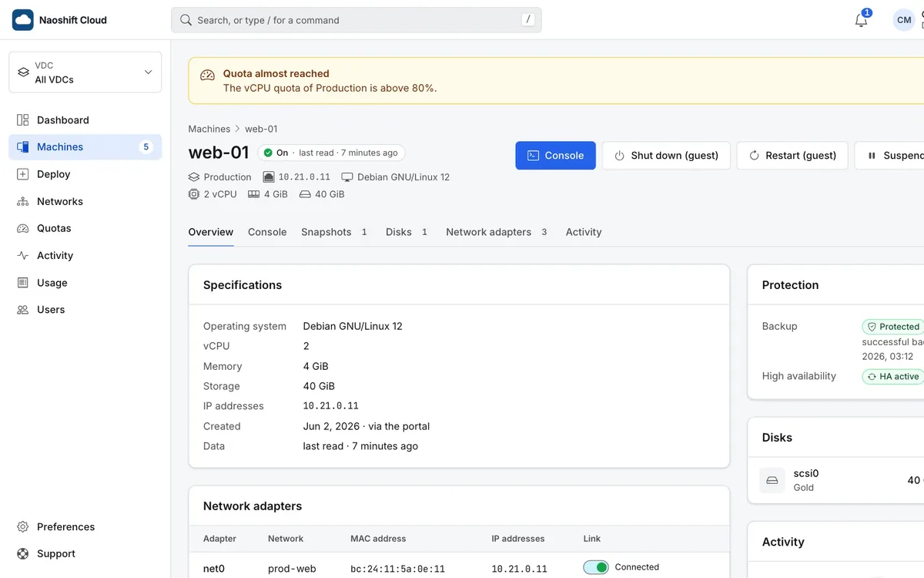This screenshot has width=924, height=578.
Task: Click the Deploy plus icon
Action: coord(23,174)
